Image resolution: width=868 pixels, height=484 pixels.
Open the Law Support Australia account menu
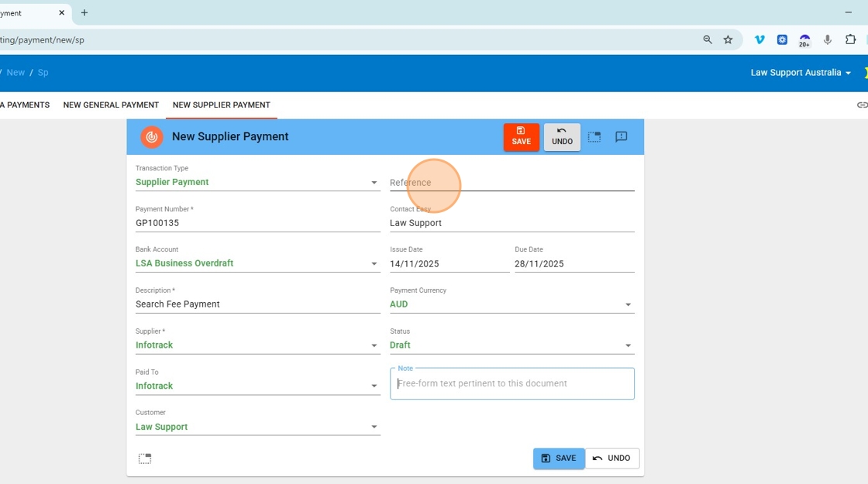coord(801,73)
